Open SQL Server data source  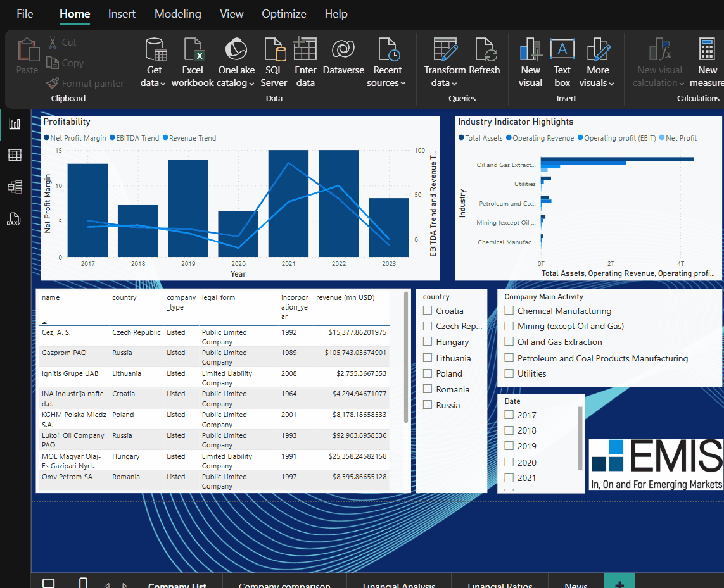274,51
